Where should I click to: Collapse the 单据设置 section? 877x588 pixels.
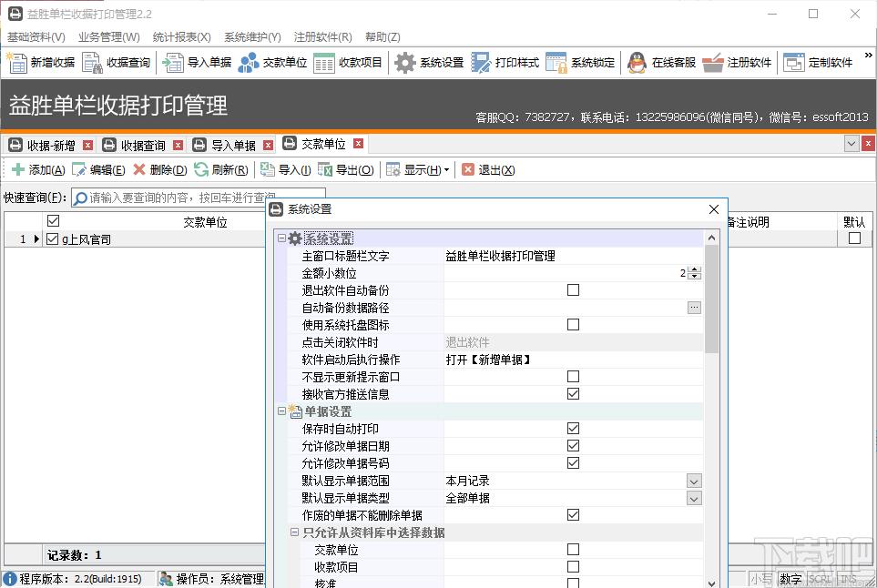pos(282,411)
